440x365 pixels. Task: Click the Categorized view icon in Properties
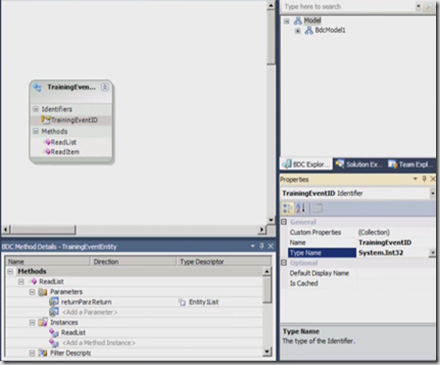[x=287, y=209]
